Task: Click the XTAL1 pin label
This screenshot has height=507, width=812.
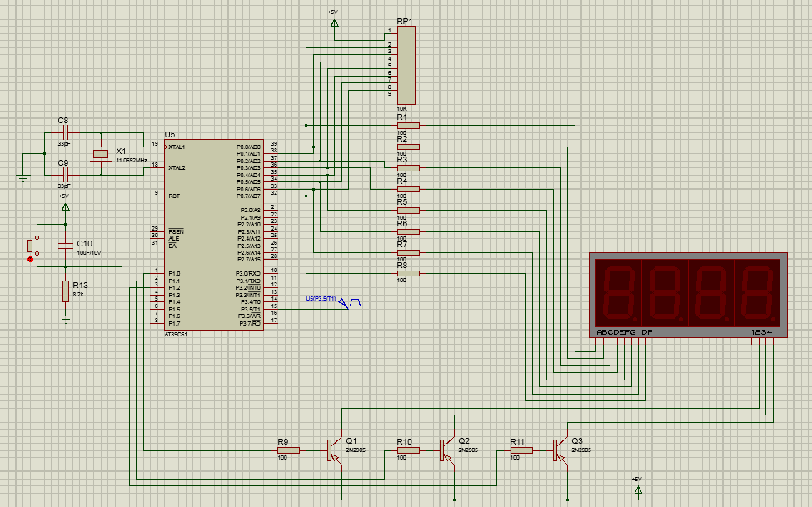Action: (x=177, y=147)
